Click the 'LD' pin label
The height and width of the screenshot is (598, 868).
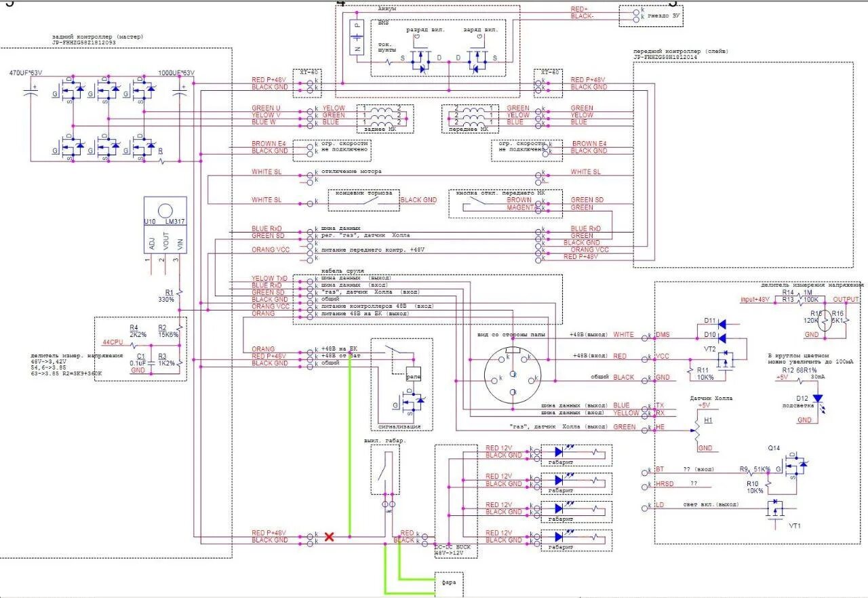pos(660,506)
